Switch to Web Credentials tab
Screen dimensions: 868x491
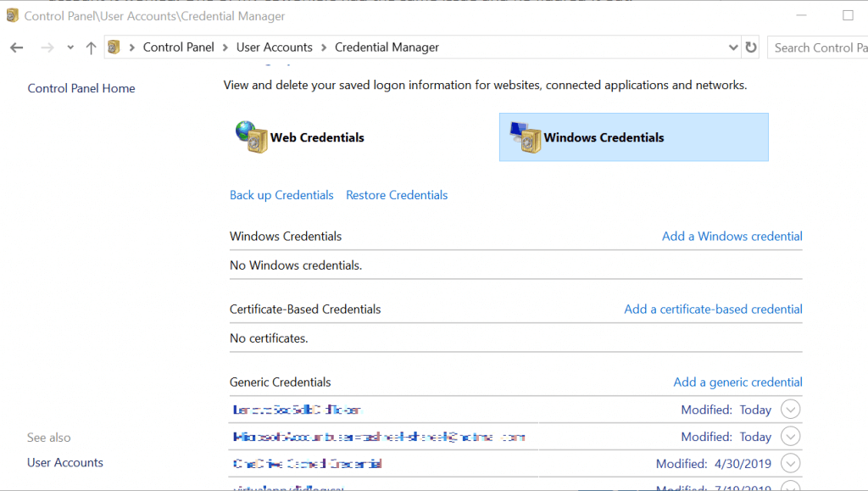click(317, 137)
